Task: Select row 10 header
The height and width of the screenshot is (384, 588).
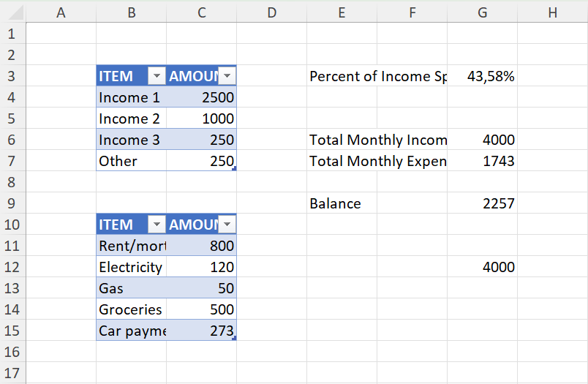Action: click(x=12, y=225)
